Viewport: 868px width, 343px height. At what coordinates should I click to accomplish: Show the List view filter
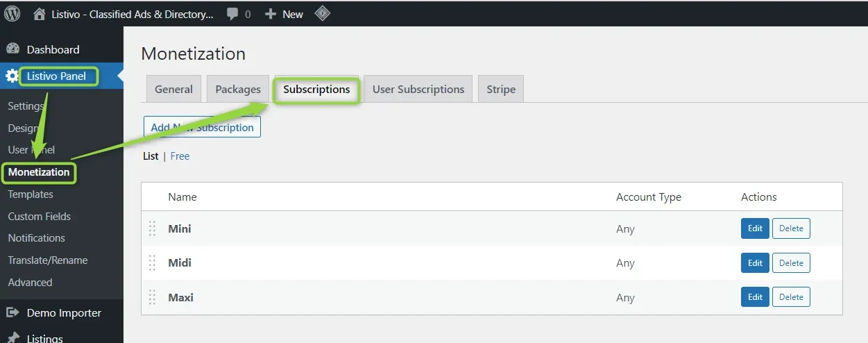pos(151,156)
